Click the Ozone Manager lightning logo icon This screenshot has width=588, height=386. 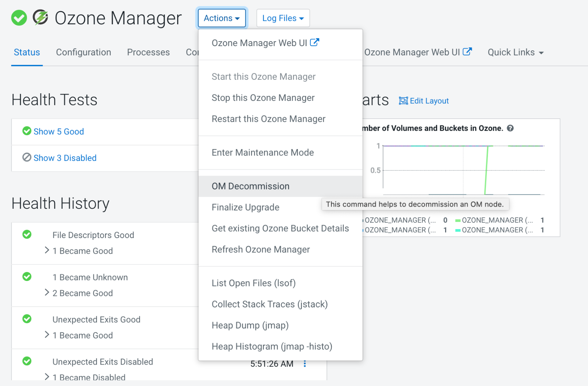(41, 17)
